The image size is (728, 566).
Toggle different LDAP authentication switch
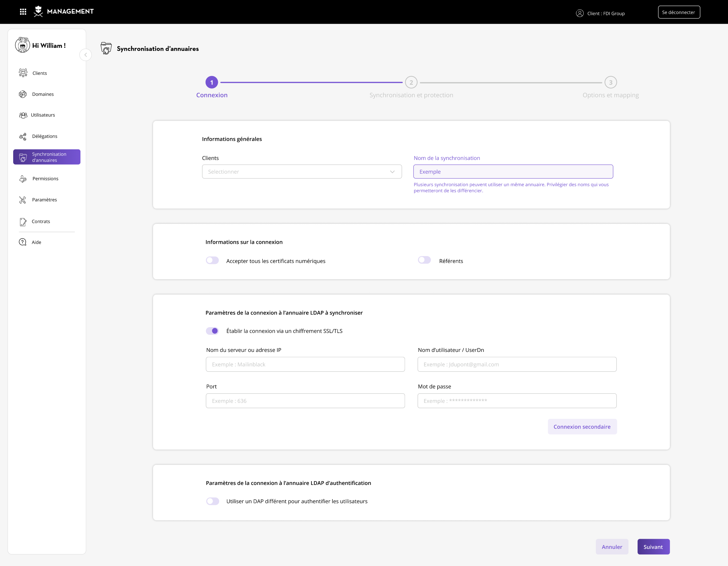212,501
